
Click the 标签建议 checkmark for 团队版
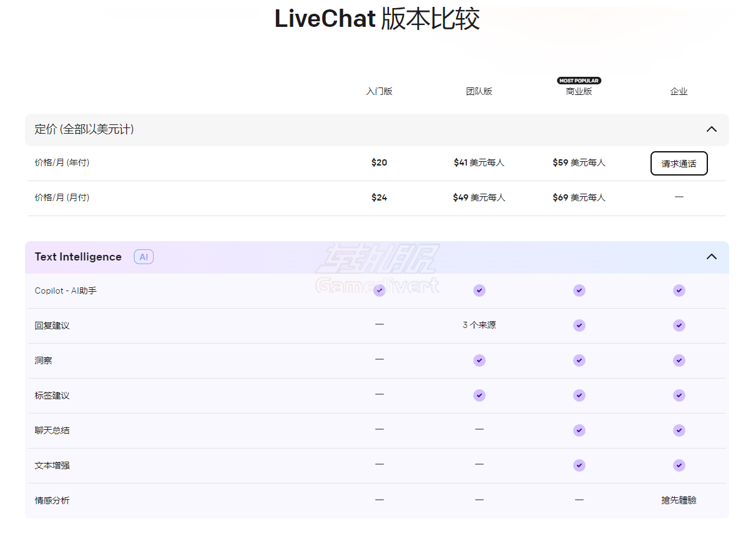(479, 395)
